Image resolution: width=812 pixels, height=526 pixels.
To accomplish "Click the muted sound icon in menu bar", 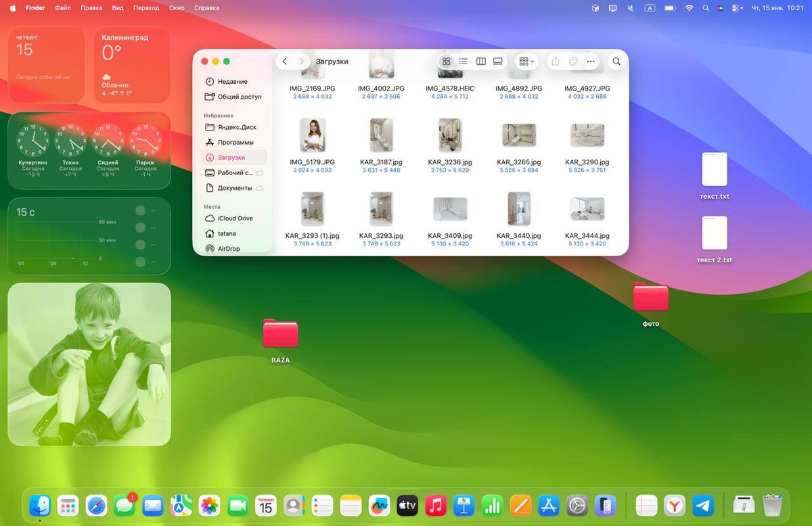I will point(631,8).
